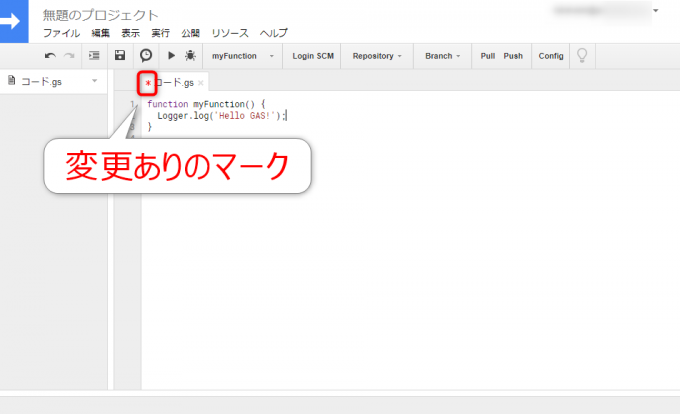Click the Push button
Viewport: 680px width, 414px height.
(513, 56)
